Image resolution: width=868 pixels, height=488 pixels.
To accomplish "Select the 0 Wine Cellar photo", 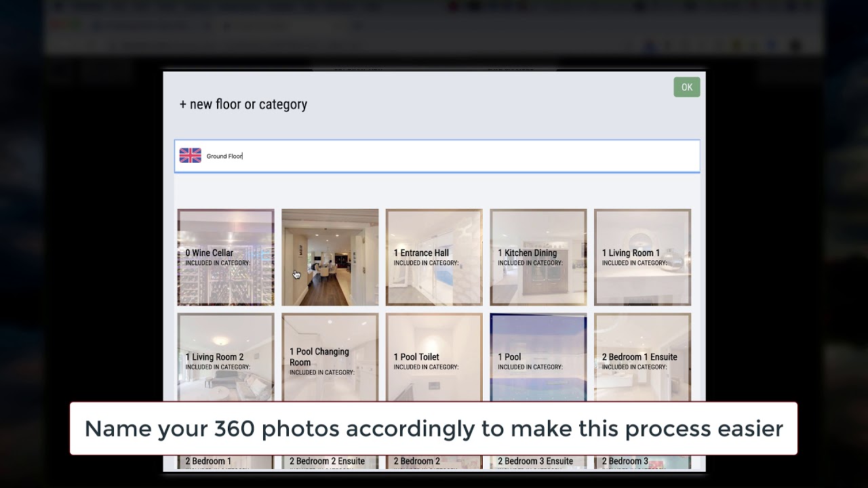I will (226, 258).
